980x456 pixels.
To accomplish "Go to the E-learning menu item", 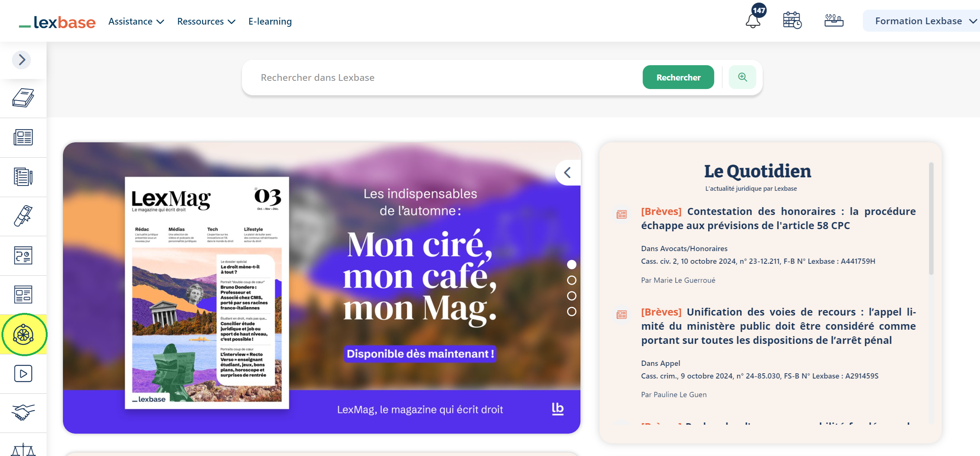I will [270, 21].
